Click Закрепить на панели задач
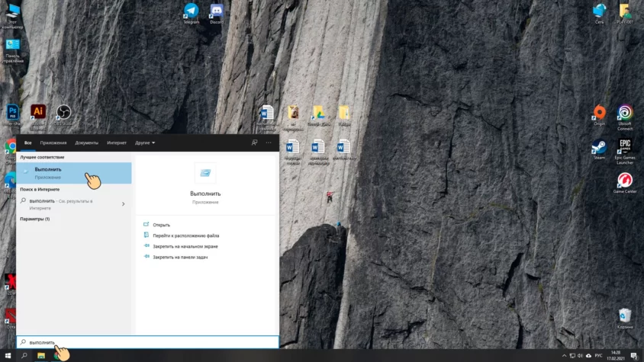644x362 pixels. click(180, 257)
